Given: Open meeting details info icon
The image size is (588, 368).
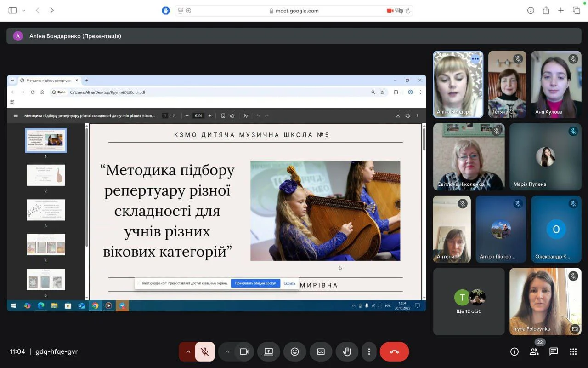Looking at the screenshot, I should (514, 351).
